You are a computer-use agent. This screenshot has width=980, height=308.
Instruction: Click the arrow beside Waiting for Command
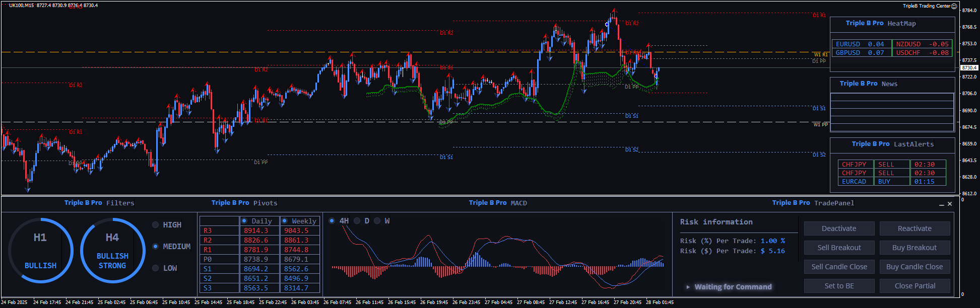tap(688, 287)
